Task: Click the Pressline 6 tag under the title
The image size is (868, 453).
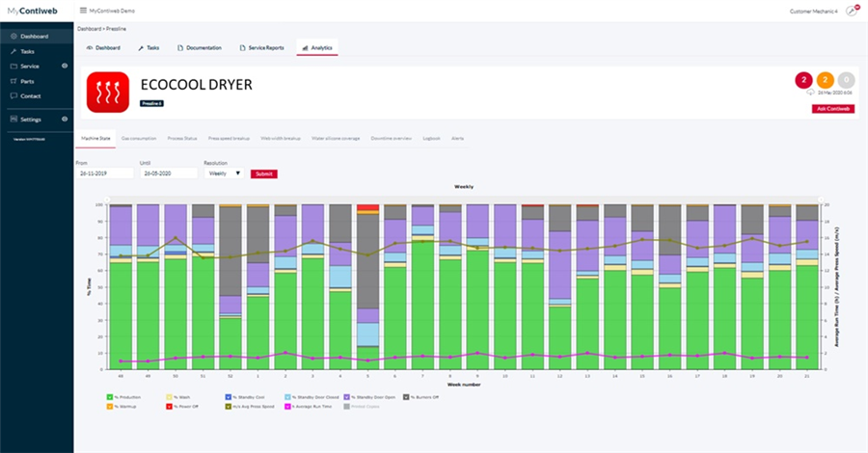Action: [x=151, y=103]
